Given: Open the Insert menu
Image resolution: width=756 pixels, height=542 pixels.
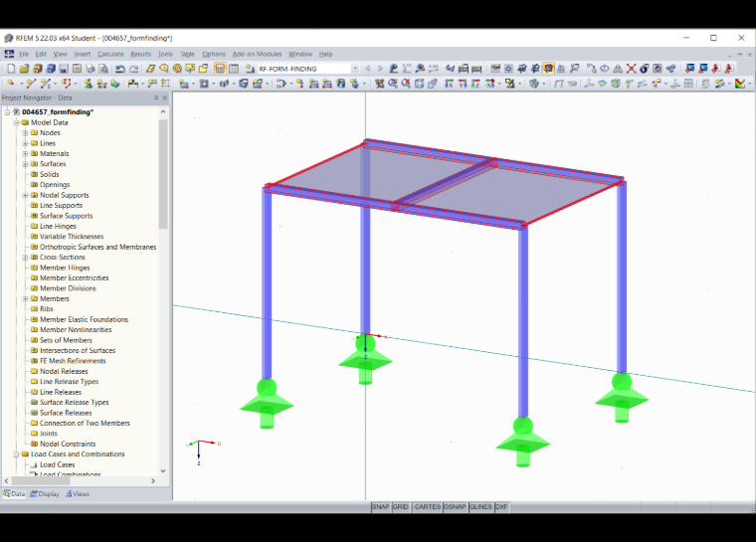Looking at the screenshot, I should [x=82, y=54].
